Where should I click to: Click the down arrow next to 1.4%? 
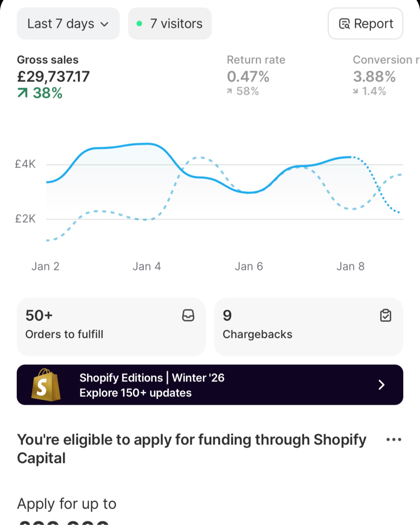(355, 91)
